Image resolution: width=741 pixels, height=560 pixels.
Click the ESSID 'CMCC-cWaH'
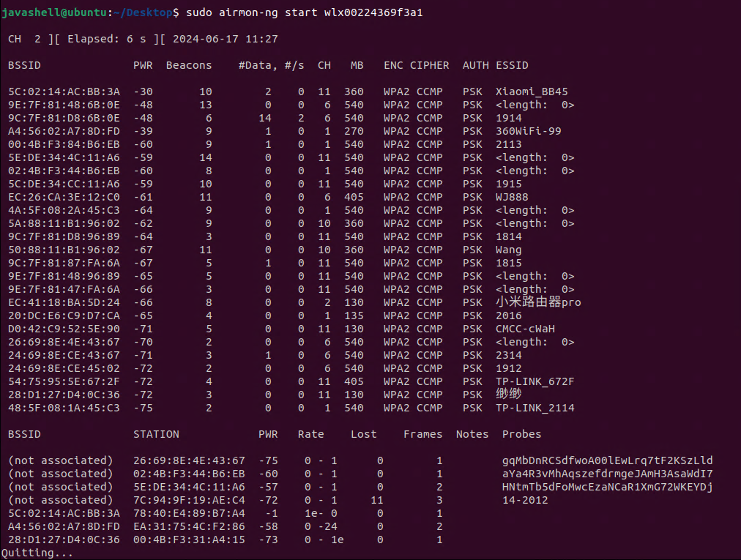(x=525, y=329)
